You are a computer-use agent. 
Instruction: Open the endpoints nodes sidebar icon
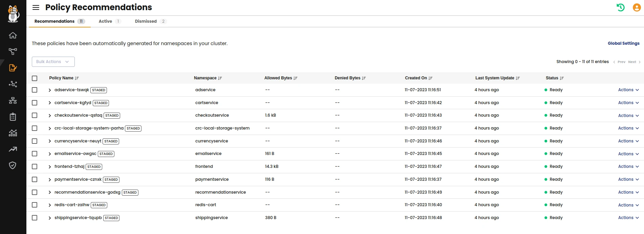(x=13, y=84)
